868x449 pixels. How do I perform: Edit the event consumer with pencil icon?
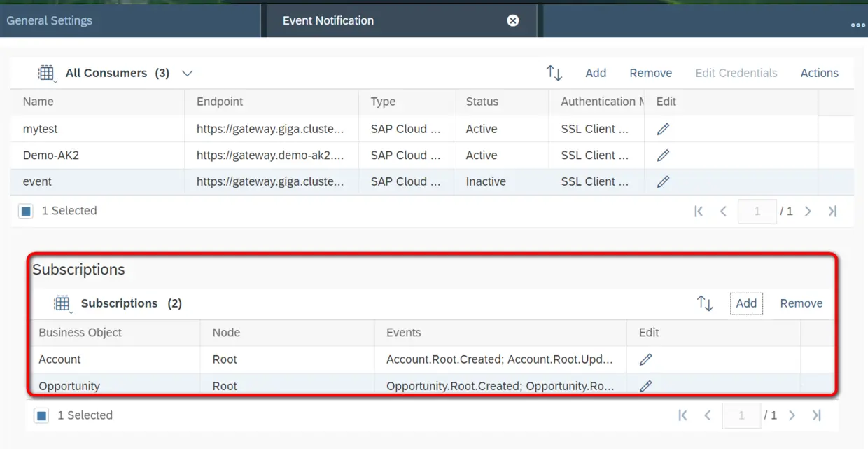[663, 181]
